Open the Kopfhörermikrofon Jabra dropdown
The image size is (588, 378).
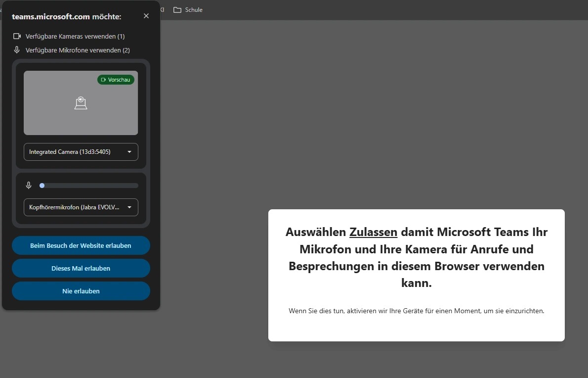81,207
